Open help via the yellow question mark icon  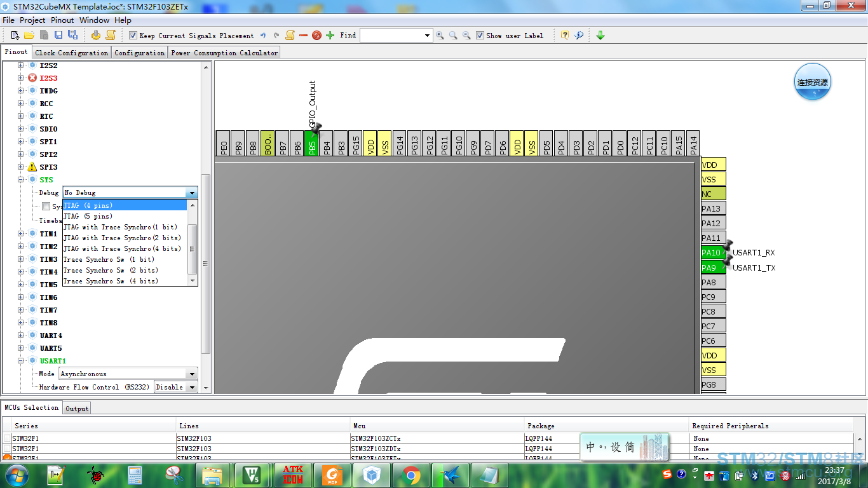(x=565, y=36)
